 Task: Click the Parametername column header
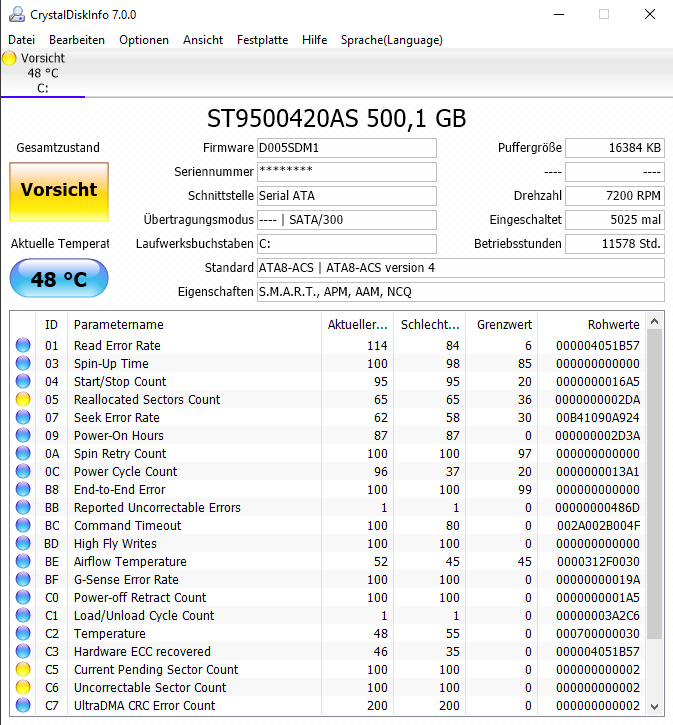coord(194,325)
